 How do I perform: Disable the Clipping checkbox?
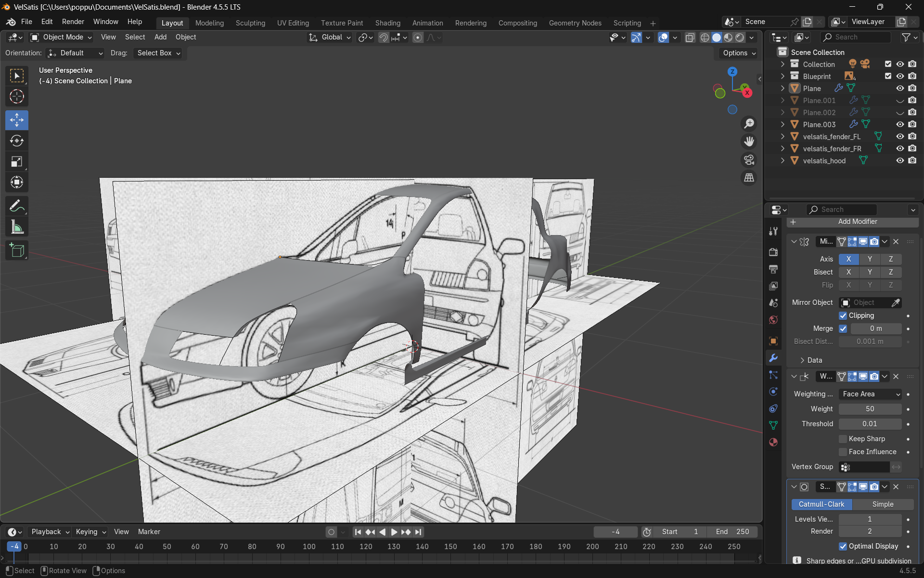(x=843, y=315)
